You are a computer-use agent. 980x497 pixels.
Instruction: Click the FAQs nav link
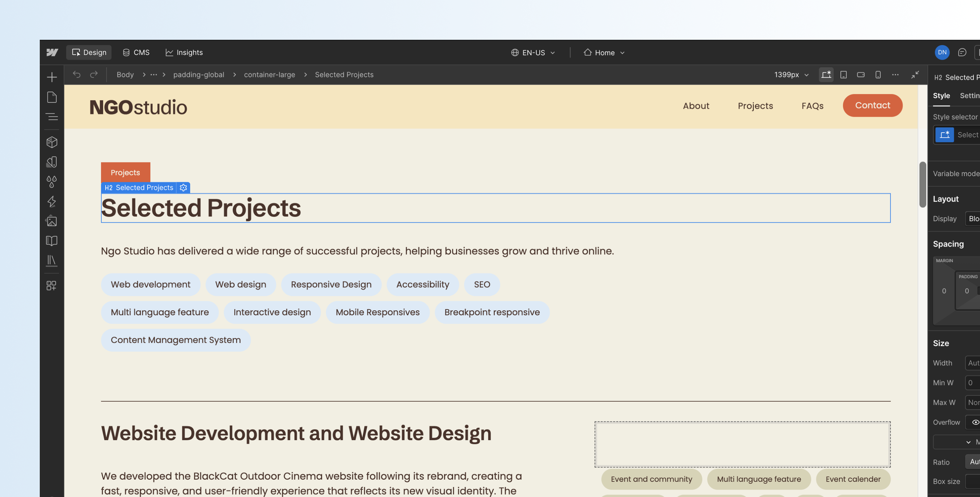click(812, 106)
